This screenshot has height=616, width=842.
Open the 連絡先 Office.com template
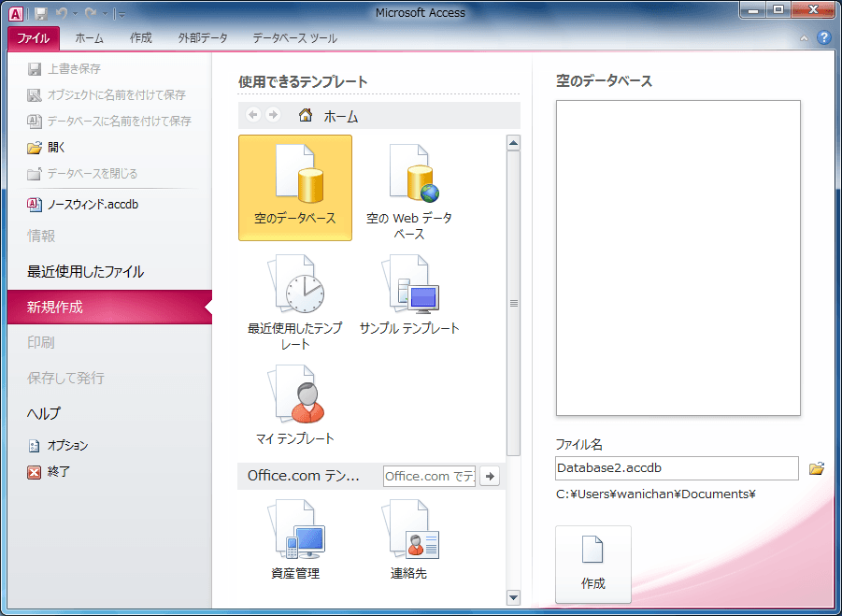pos(409,540)
